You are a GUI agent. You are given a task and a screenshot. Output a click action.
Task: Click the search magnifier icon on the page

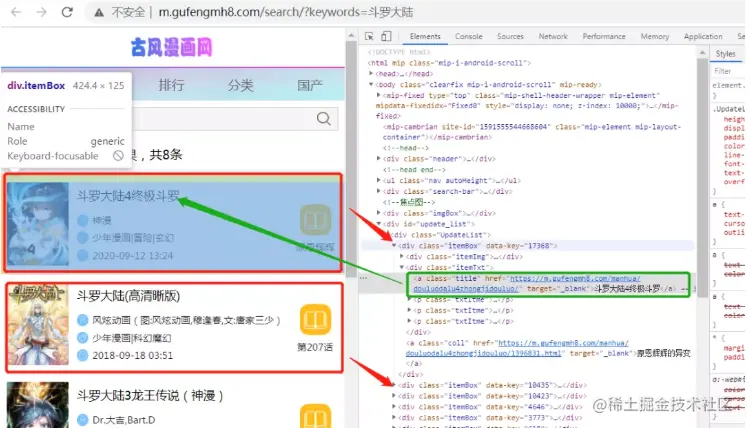coord(323,118)
